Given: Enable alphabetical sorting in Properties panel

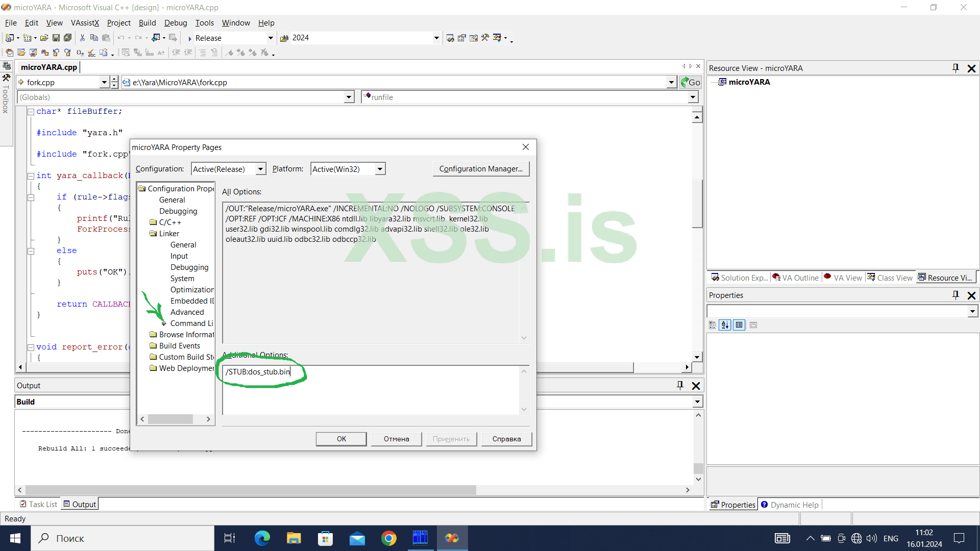Looking at the screenshot, I should (x=725, y=325).
